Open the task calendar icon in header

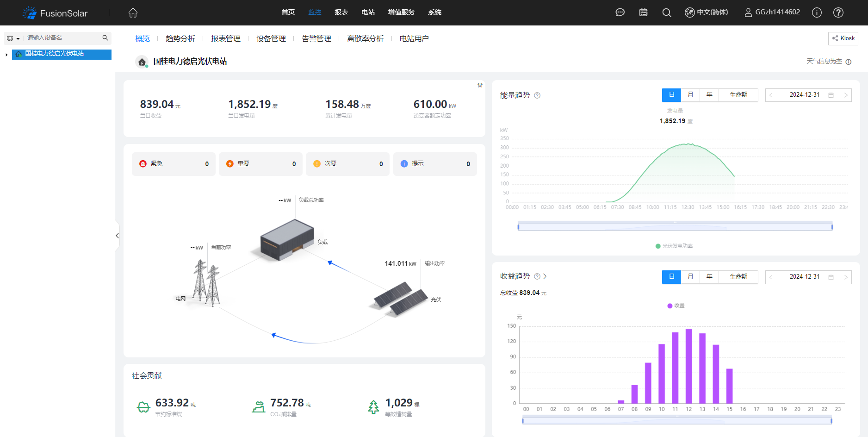(x=643, y=12)
